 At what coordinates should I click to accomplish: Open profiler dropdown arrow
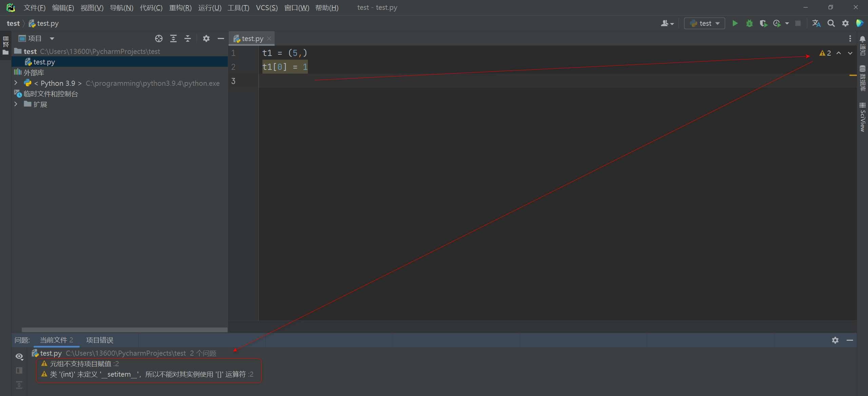[x=787, y=23]
